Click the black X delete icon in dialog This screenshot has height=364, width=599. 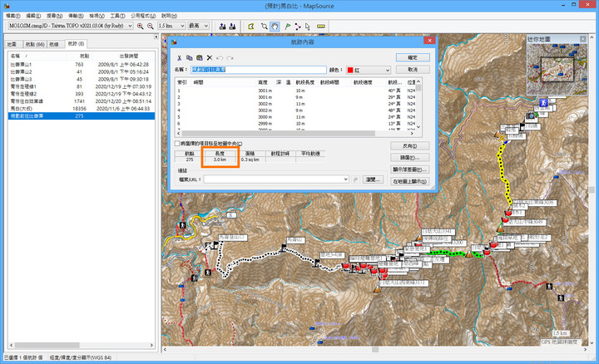[210, 57]
